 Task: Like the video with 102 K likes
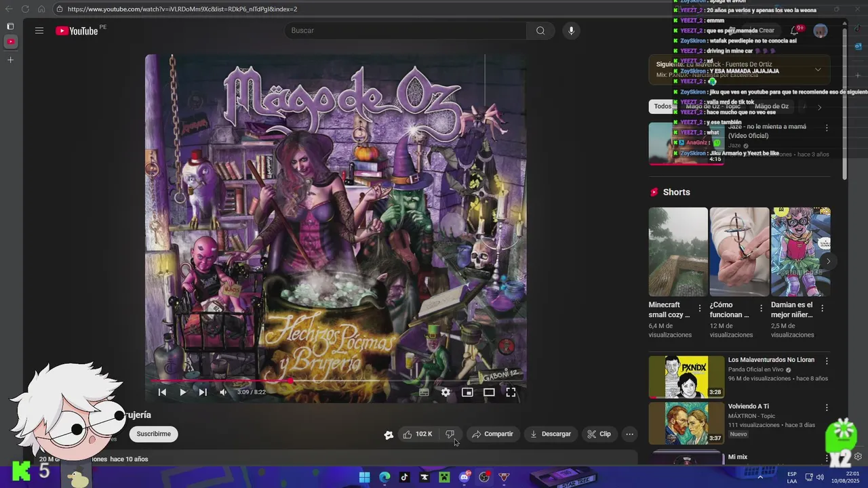[x=418, y=434]
